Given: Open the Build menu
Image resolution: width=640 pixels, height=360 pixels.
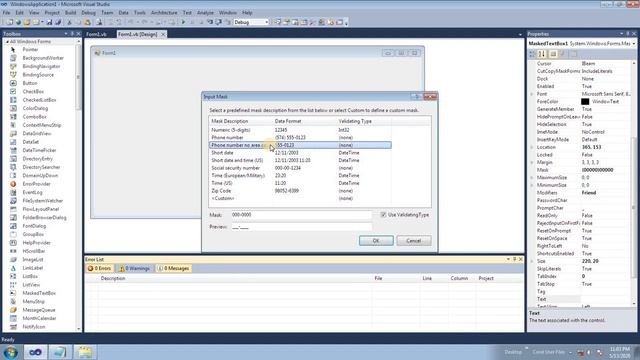Looking at the screenshot, I should tap(70, 13).
